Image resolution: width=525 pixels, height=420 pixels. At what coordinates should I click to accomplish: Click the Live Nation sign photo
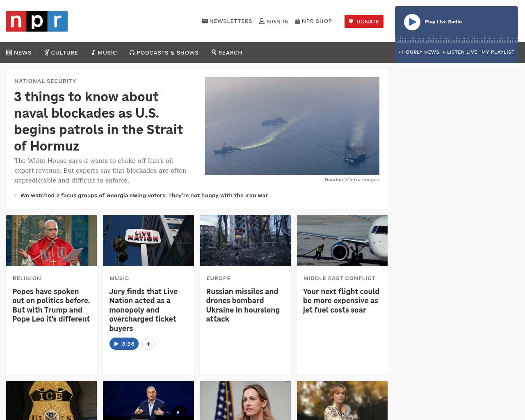pos(148,240)
